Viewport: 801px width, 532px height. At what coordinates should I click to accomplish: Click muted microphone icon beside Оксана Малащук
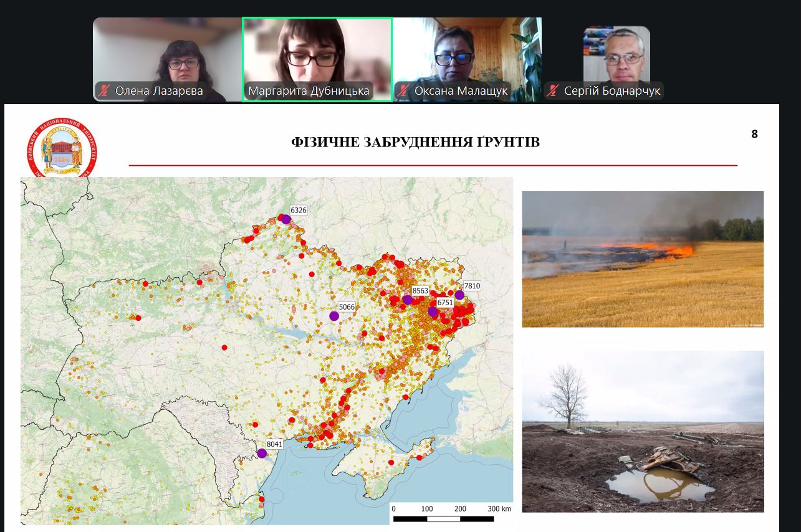[x=404, y=91]
